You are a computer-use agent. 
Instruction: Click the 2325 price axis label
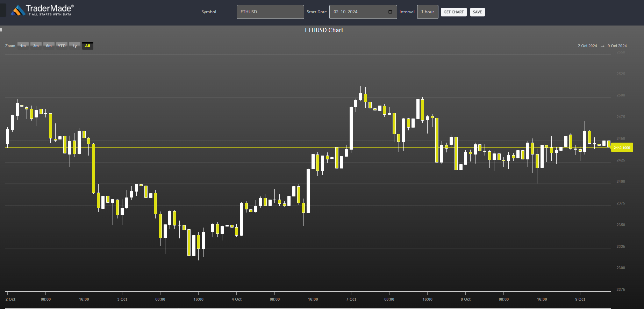click(621, 246)
